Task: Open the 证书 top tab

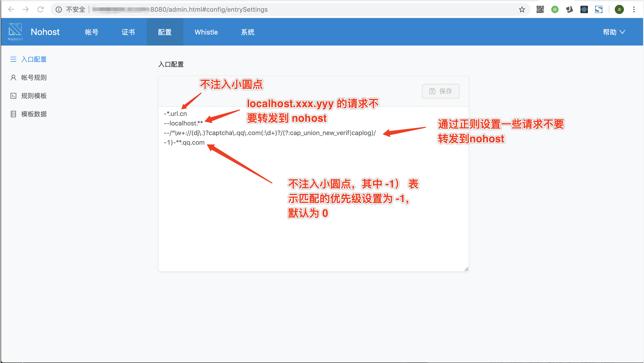Action: point(128,32)
